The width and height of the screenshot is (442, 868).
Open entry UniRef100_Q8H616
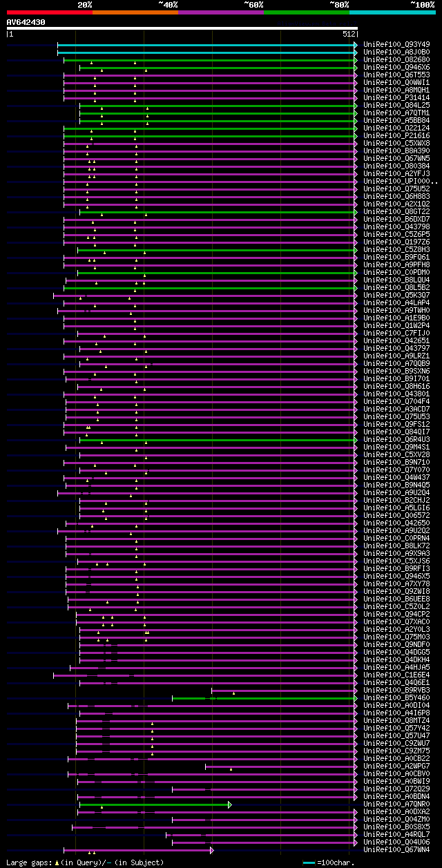396,387
